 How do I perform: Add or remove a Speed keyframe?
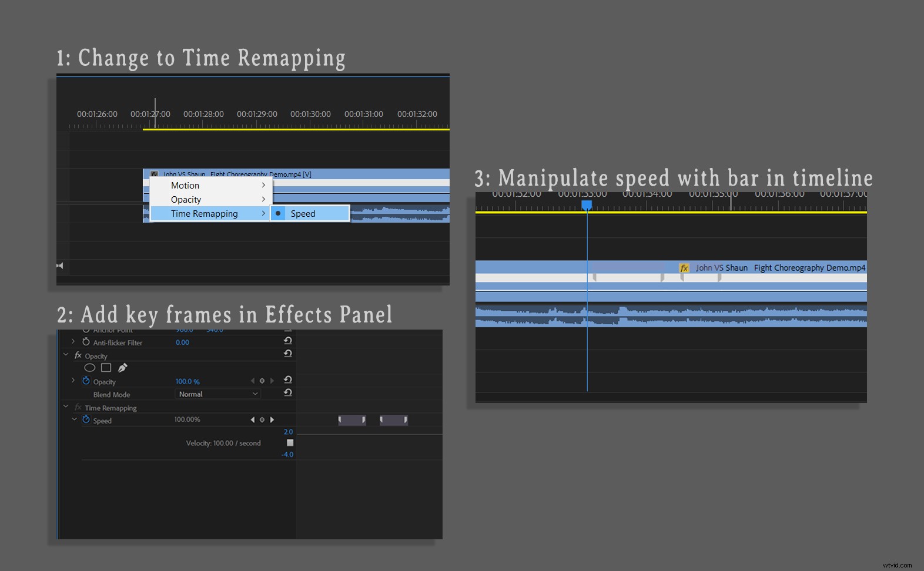(x=262, y=419)
